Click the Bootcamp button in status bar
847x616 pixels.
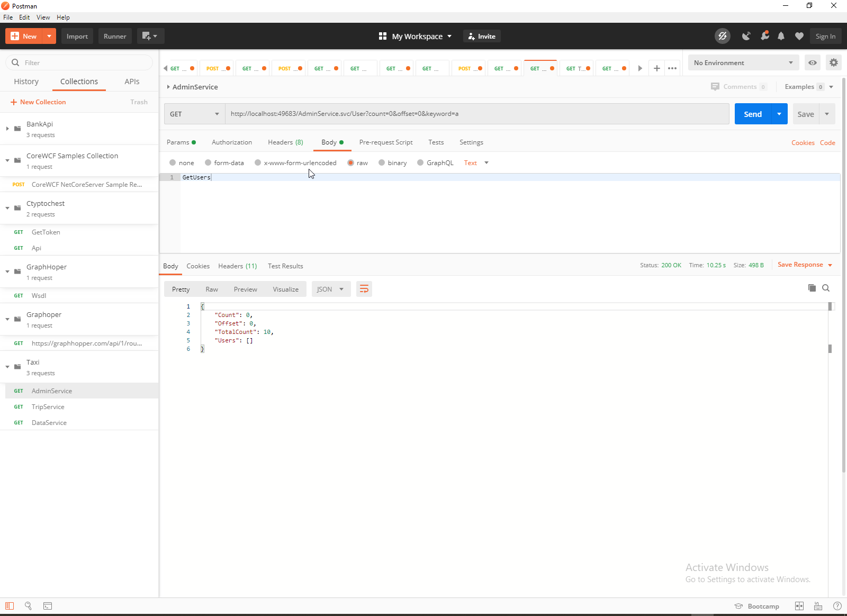point(757,606)
